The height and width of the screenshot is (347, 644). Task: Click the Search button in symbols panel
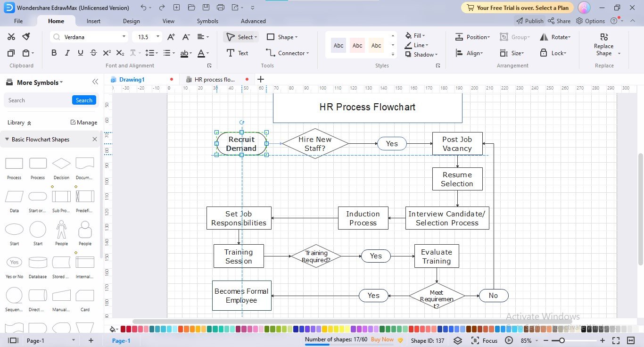[x=84, y=100]
